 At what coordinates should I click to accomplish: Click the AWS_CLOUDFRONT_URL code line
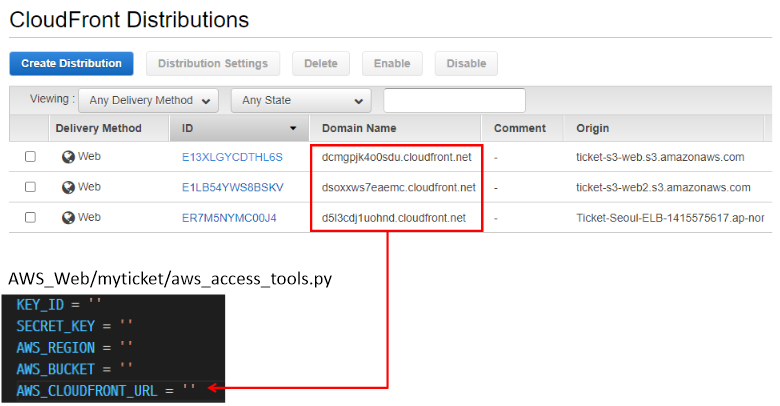coord(106,391)
